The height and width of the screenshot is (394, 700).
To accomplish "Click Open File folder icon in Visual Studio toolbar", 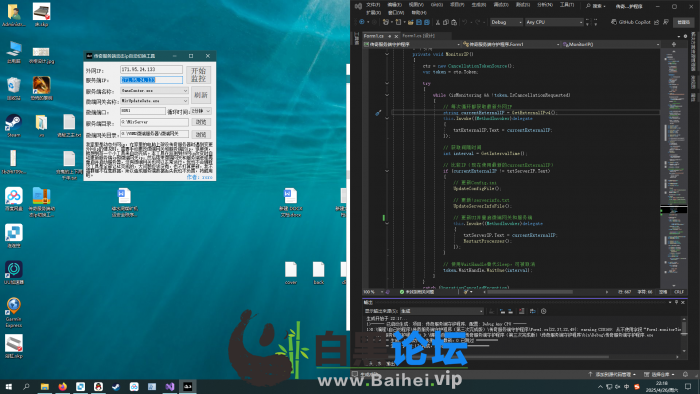I will [x=410, y=22].
